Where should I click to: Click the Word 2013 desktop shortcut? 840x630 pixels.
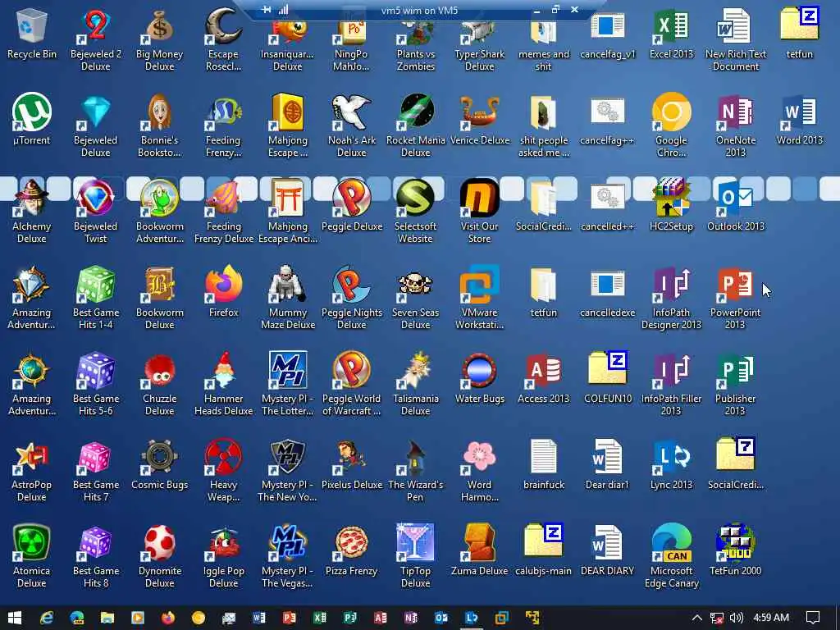pyautogui.click(x=799, y=120)
